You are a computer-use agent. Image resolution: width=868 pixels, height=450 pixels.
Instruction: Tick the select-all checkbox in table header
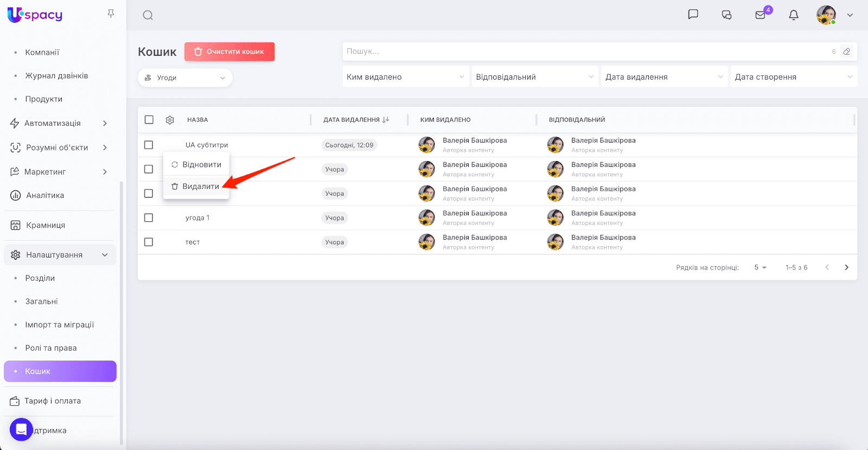(149, 120)
